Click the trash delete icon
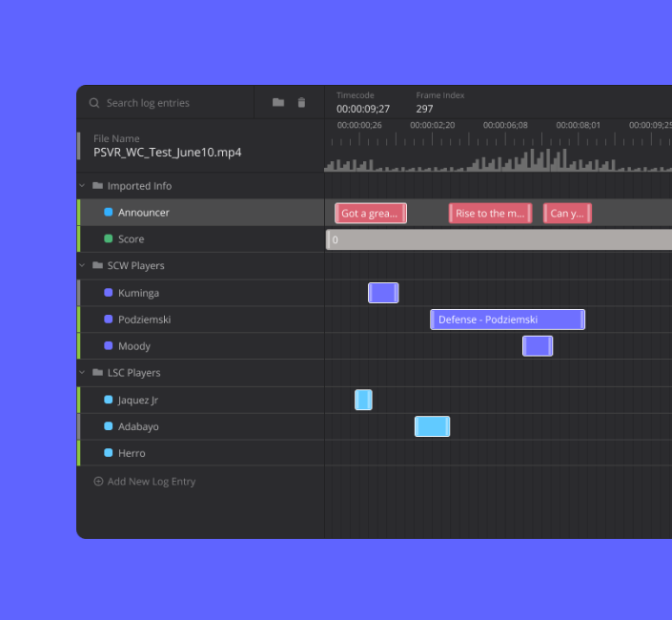The height and width of the screenshot is (620, 672). tap(302, 103)
